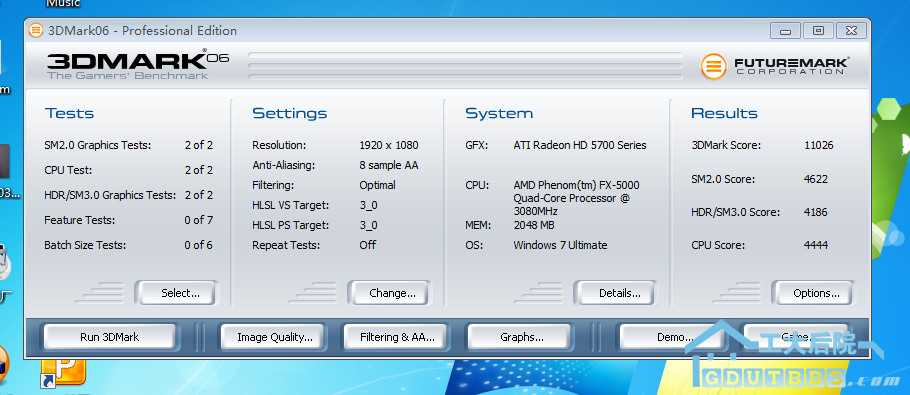This screenshot has width=910, height=395.
Task: Click the 'Batch Size Tests:' label
Action: click(85, 245)
